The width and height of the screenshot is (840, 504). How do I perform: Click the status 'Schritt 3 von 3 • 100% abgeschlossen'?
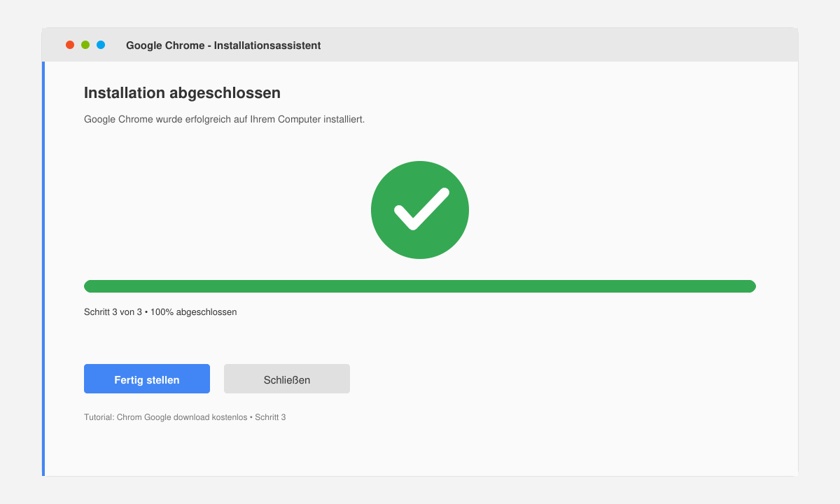tap(160, 312)
